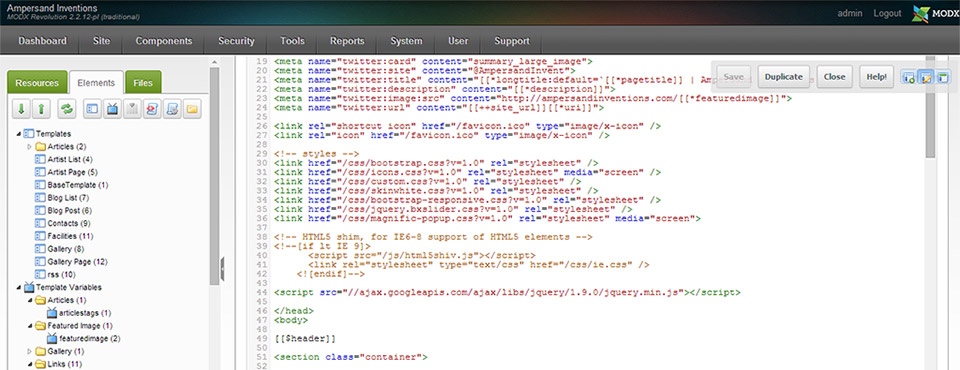Click the New Snippet toolbar icon
The image size is (960, 370).
[152, 109]
